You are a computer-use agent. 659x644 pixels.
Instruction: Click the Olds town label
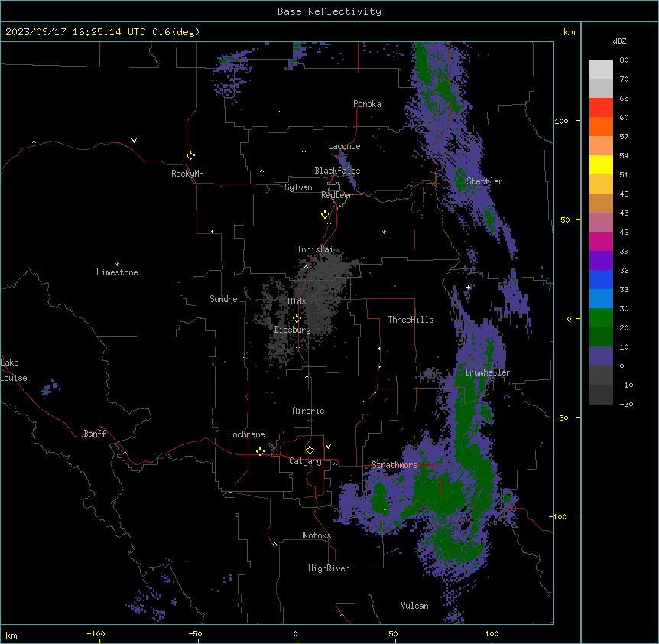click(x=297, y=301)
